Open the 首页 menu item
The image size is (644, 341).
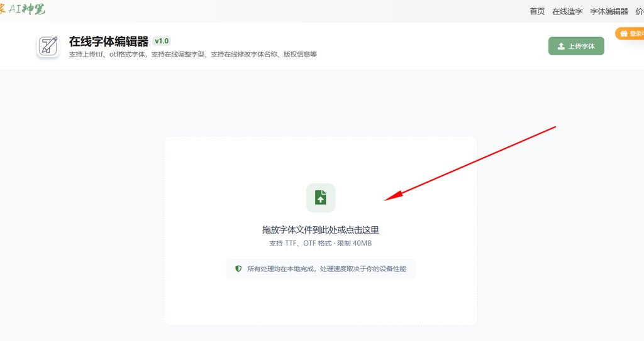(537, 11)
